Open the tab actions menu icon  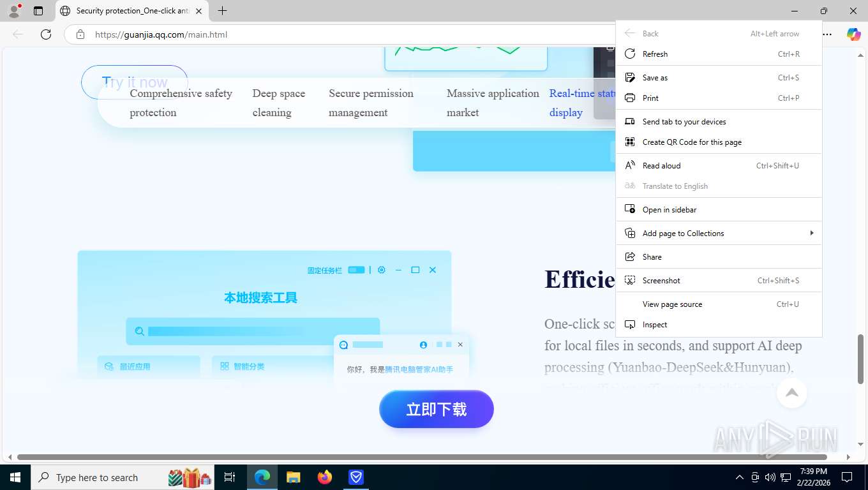point(38,11)
